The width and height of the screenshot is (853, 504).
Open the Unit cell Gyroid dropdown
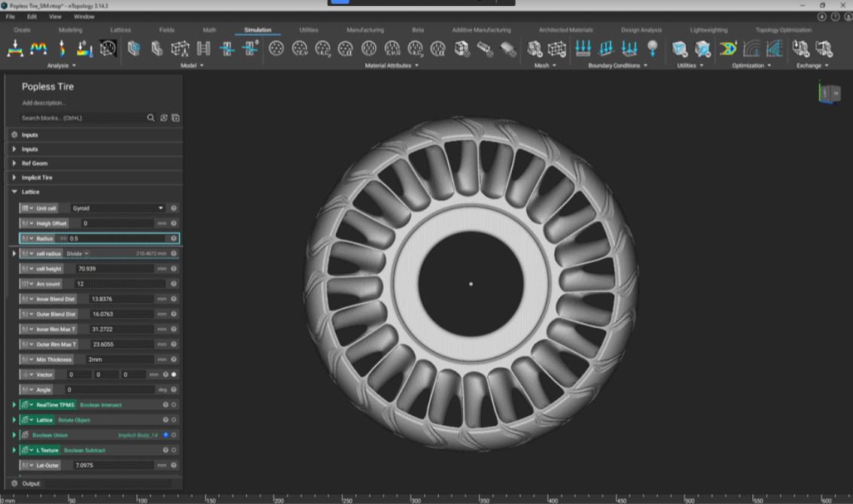coord(117,208)
